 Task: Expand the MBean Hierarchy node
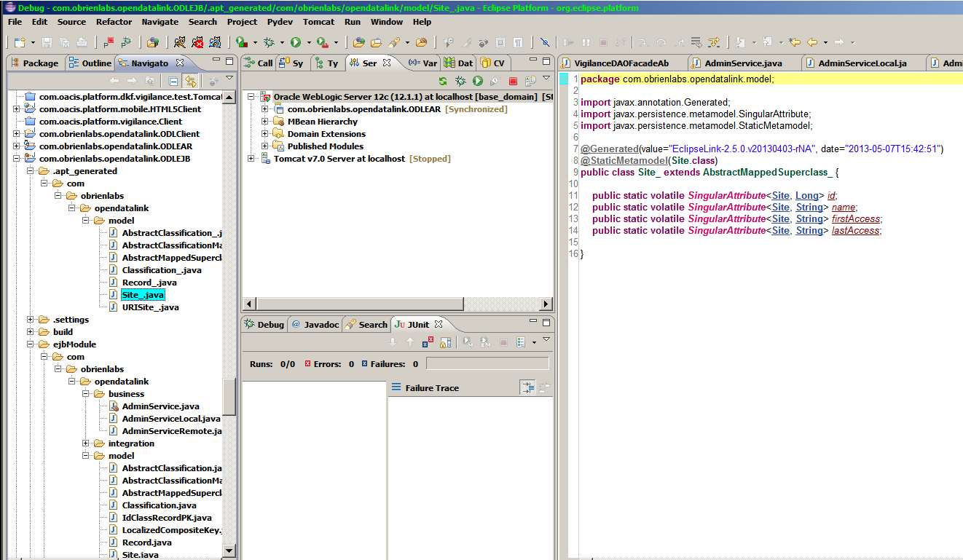click(x=265, y=122)
